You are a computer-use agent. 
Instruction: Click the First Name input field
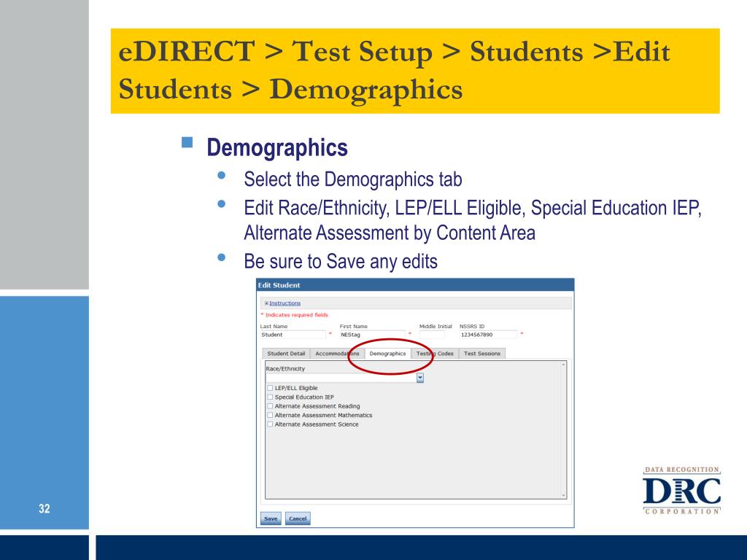[x=372, y=335]
